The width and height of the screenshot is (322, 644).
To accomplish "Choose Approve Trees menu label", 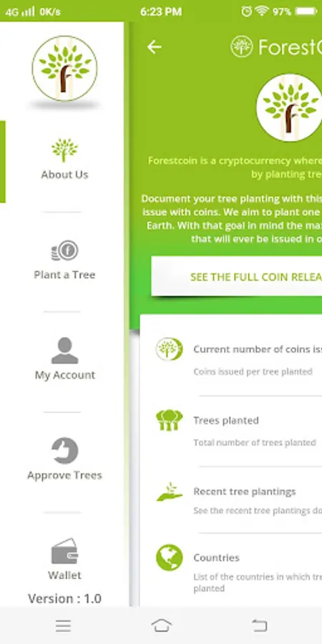I will 64,475.
